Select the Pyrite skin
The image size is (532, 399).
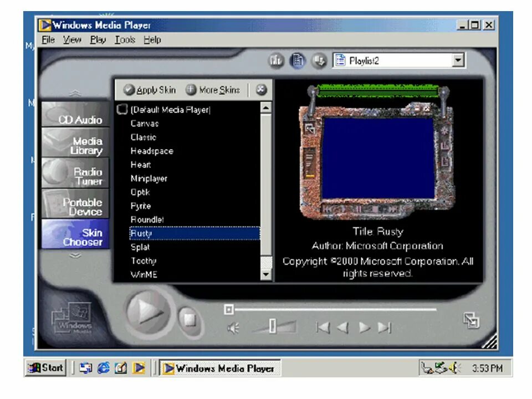tap(140, 206)
